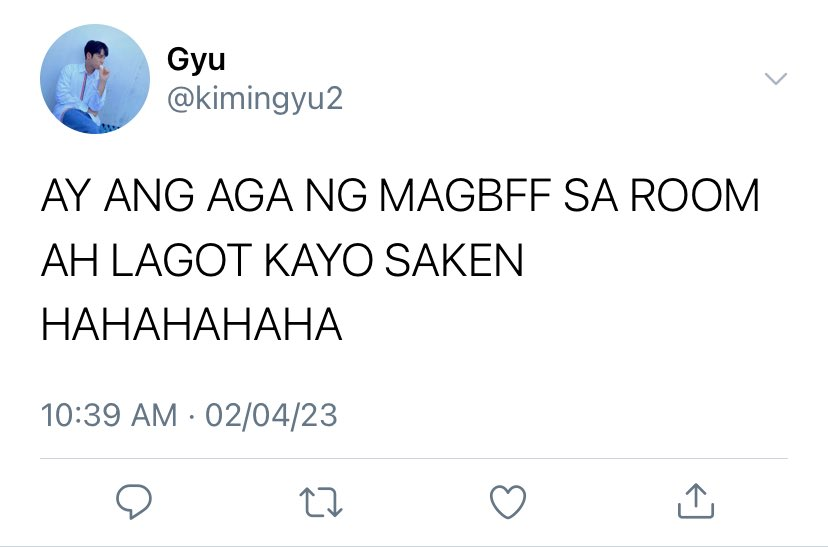Click the word MAGBFF in the tweet
The image size is (828, 547).
pos(465,195)
